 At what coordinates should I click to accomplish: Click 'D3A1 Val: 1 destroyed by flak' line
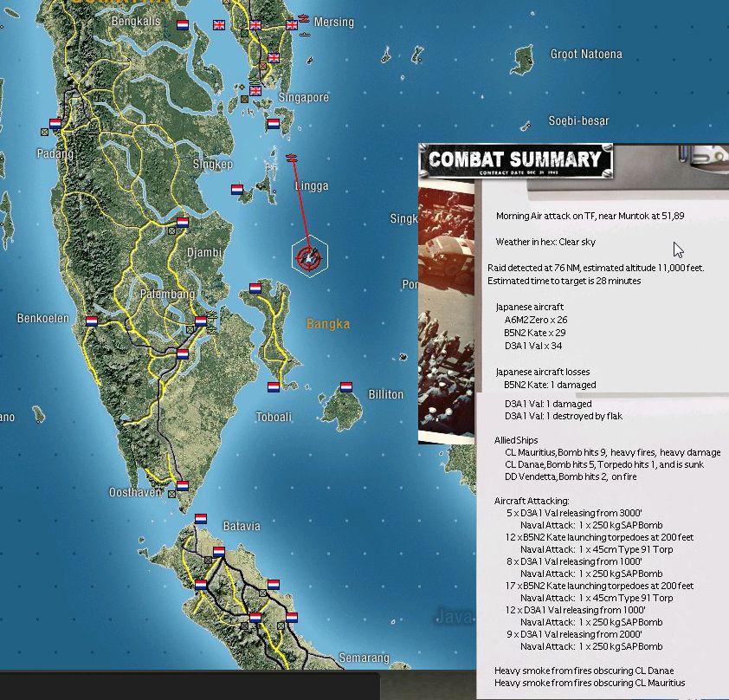click(x=564, y=416)
